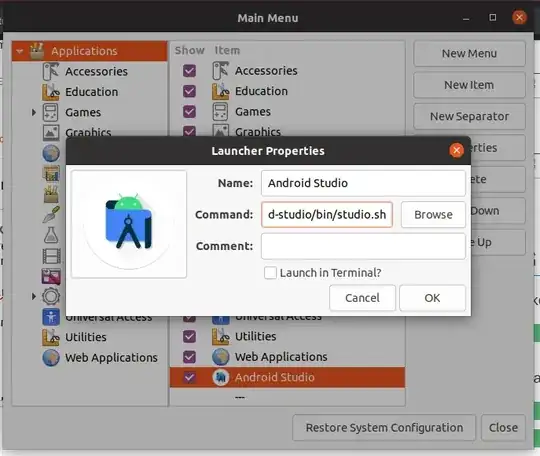Click Universal Access icon in left tree
Viewport: 540px width, 456px height.
[51, 317]
